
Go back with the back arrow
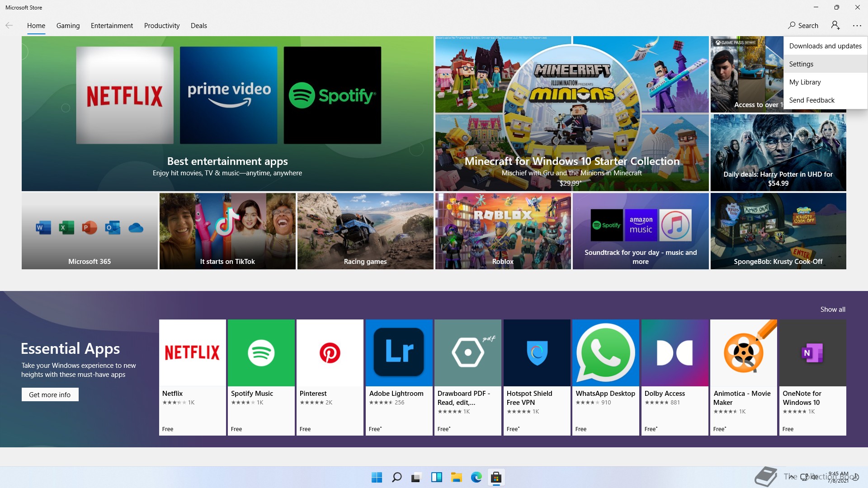[x=9, y=25]
